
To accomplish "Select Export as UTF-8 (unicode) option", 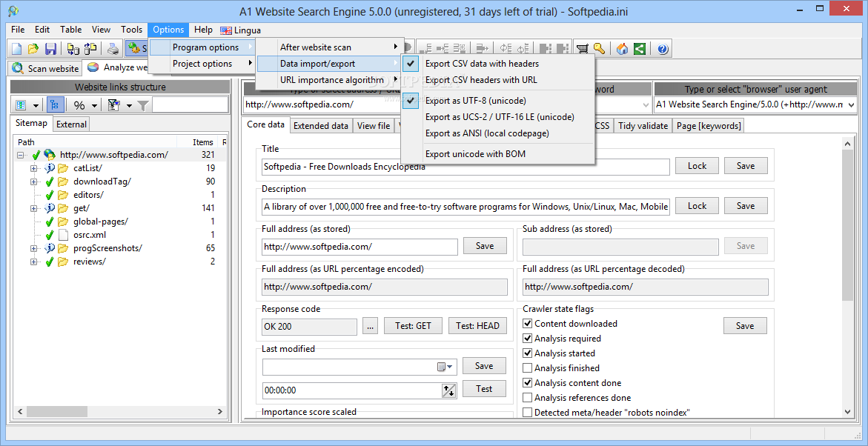I will (497, 101).
